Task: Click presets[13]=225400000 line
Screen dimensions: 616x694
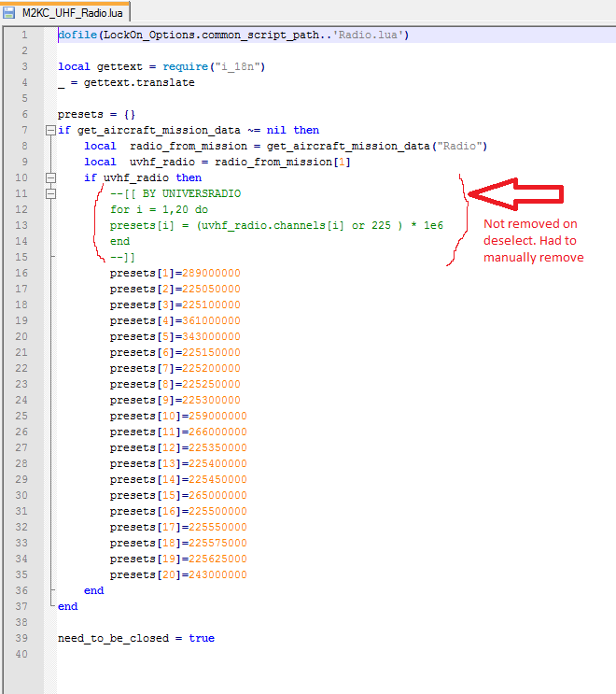Action: click(178, 464)
